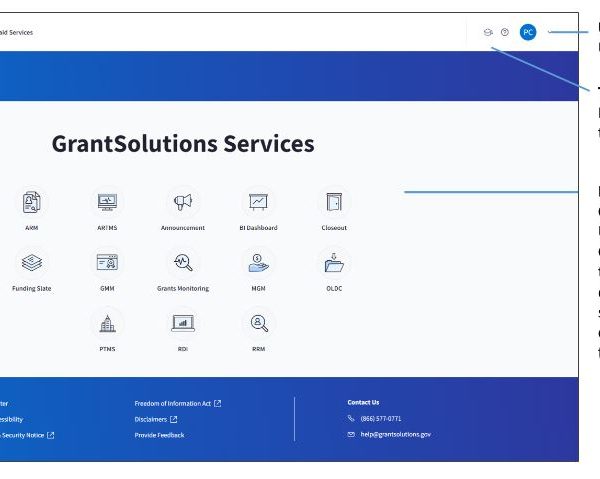Viewport: 600px width, 479px height.
Task: Open the help question mark icon
Action: (x=505, y=32)
